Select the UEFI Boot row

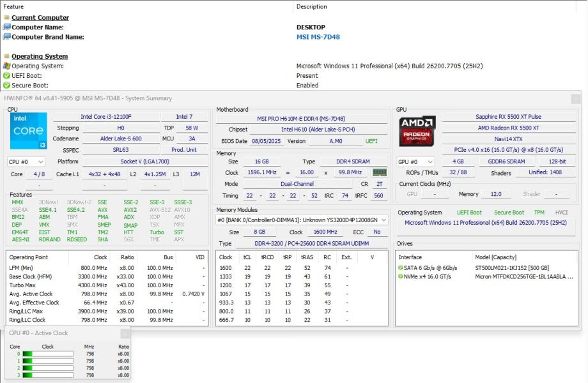[294, 75]
